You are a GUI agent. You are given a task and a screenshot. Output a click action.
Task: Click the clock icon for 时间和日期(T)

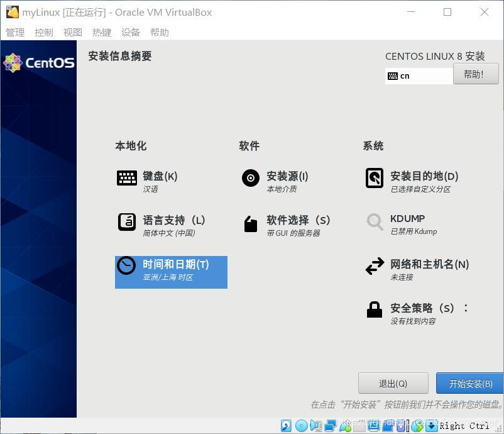(126, 265)
